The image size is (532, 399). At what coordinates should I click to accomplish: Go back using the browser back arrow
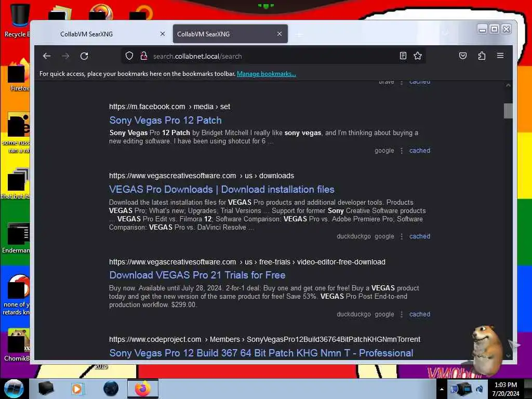coord(47,56)
